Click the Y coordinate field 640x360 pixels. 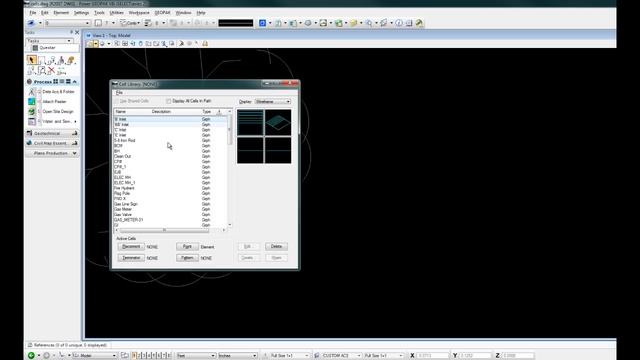(x=475, y=356)
